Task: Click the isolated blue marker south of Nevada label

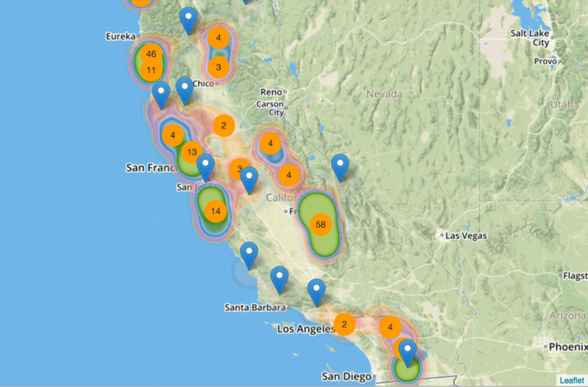Action: pos(339,166)
